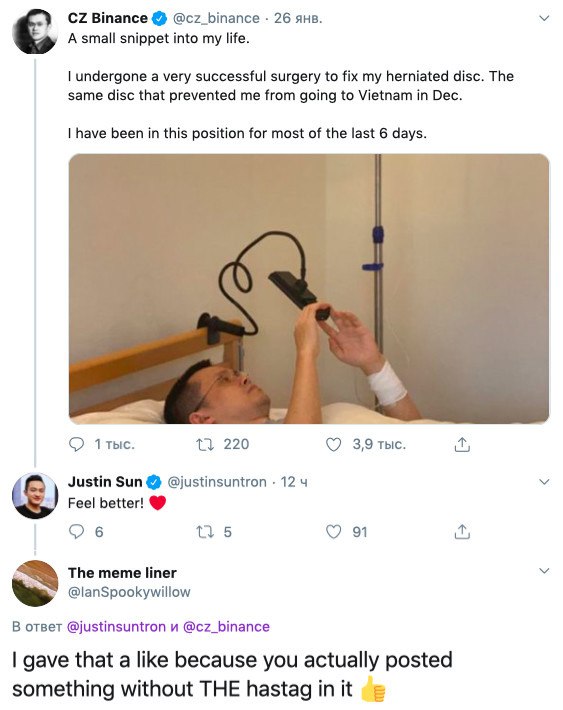Image resolution: width=563 pixels, height=710 pixels.
Task: Open Justin Sun profile avatar
Action: [x=35, y=495]
